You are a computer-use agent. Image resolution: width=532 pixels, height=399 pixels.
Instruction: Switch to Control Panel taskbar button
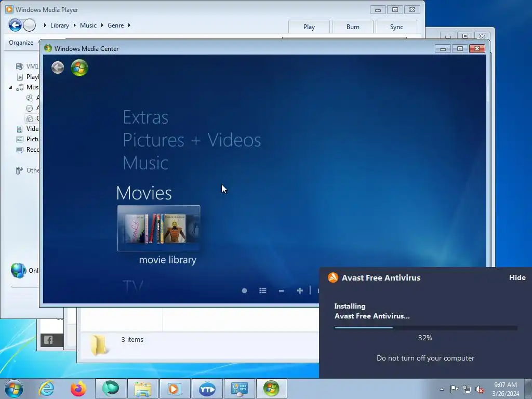tap(239, 389)
